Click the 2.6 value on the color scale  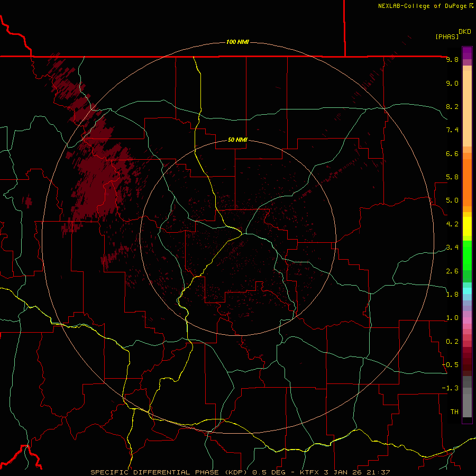[x=452, y=271]
